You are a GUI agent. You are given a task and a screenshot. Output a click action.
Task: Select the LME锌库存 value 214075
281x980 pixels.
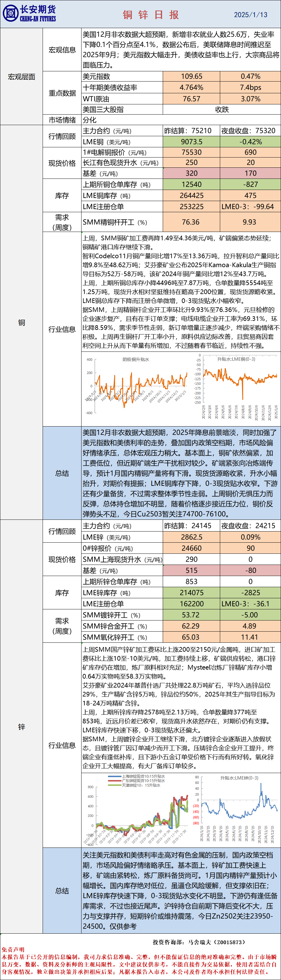[x=191, y=593]
